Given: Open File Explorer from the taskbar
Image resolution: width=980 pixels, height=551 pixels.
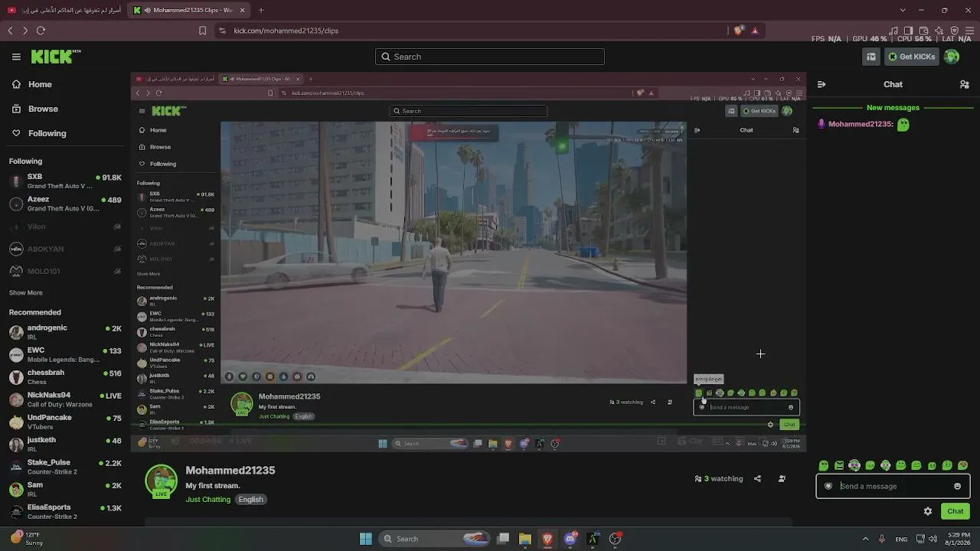Looking at the screenshot, I should pyautogui.click(x=525, y=539).
